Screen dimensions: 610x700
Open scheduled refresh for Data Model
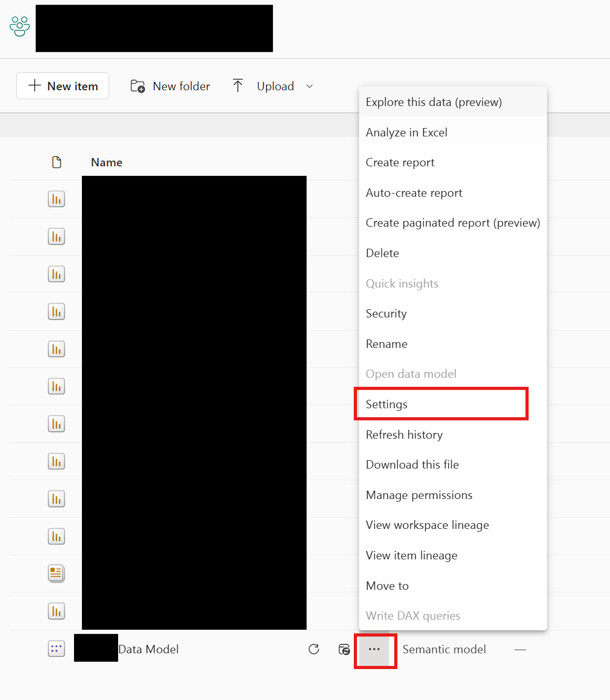[x=344, y=650]
